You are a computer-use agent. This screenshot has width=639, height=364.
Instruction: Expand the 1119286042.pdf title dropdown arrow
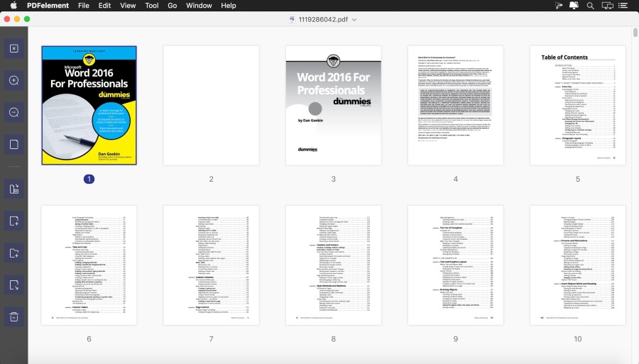(x=354, y=20)
